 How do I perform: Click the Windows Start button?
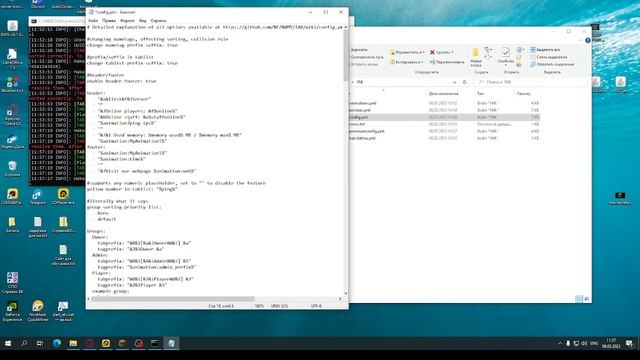click(8, 343)
